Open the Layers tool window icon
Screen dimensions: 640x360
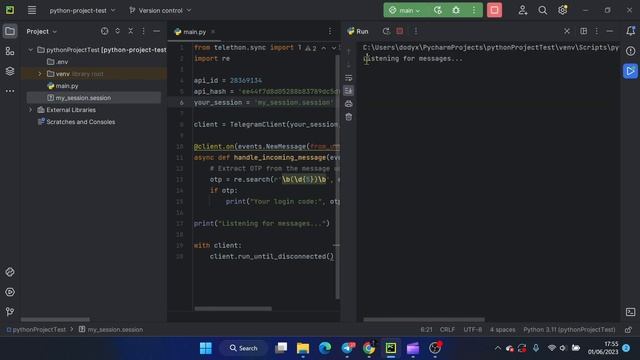[10, 71]
